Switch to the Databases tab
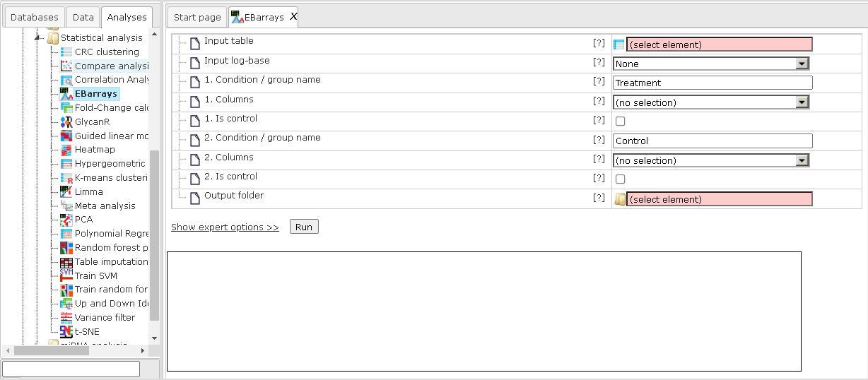The width and height of the screenshot is (868, 380). coord(35,17)
